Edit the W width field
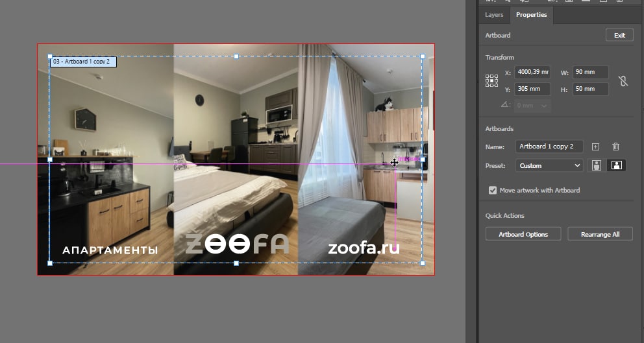This screenshot has width=644, height=343. click(x=591, y=72)
